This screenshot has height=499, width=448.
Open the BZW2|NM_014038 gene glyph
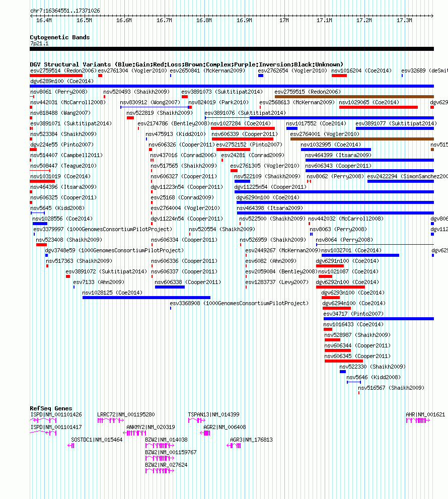[x=160, y=446]
